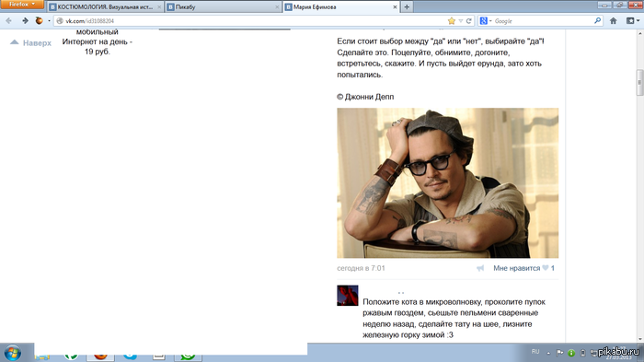This screenshot has width=644, height=362.
Task: Open the commenter's avatar
Action: (x=348, y=296)
